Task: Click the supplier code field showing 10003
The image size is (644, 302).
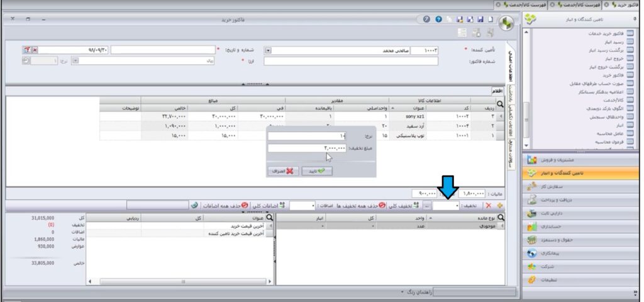Action: pyautogui.click(x=425, y=50)
